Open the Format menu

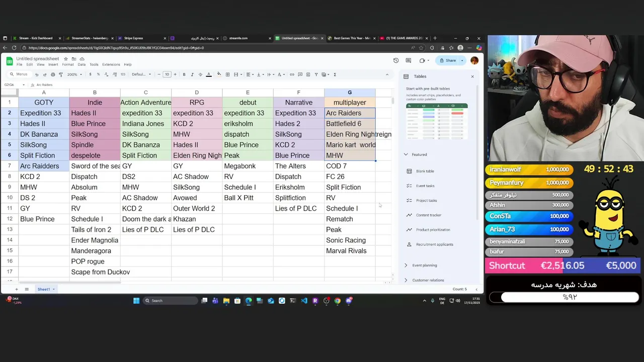pos(68,64)
